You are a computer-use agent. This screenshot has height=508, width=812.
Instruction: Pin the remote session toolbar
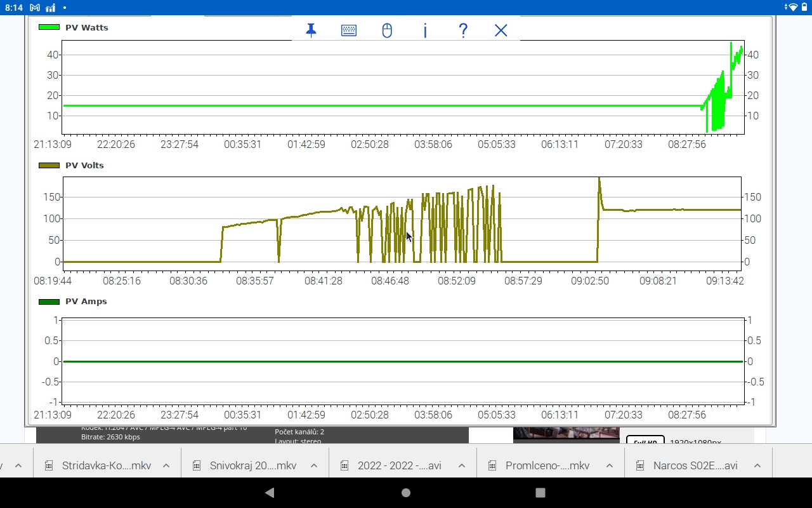(x=311, y=30)
